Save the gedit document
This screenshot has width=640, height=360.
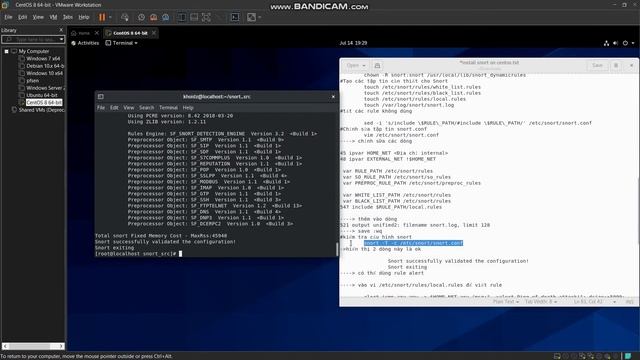pyautogui.click(x=597, y=65)
